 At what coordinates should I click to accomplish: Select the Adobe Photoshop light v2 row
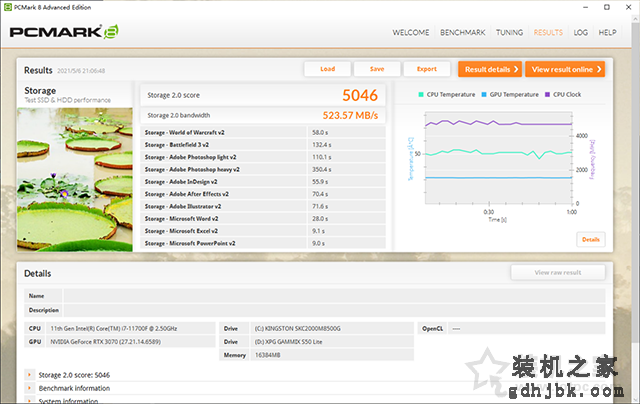click(x=263, y=157)
